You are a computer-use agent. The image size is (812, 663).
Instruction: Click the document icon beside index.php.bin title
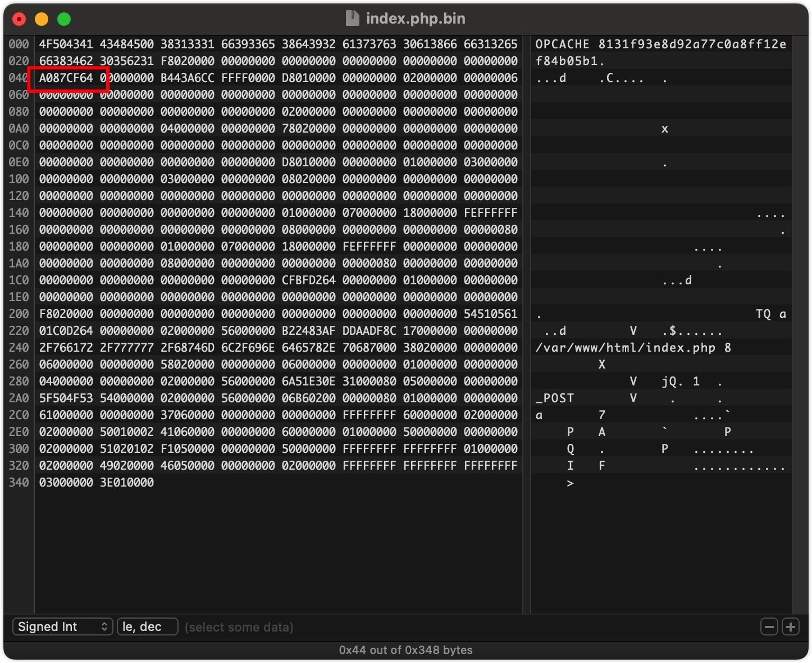coord(352,19)
